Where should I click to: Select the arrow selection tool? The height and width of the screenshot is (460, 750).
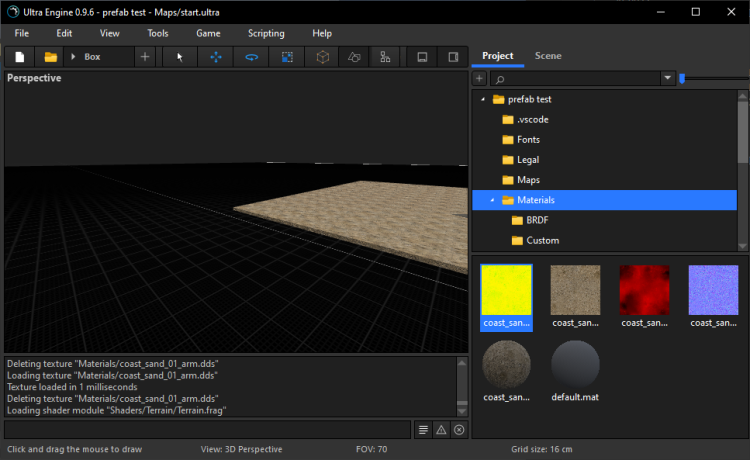[180, 57]
